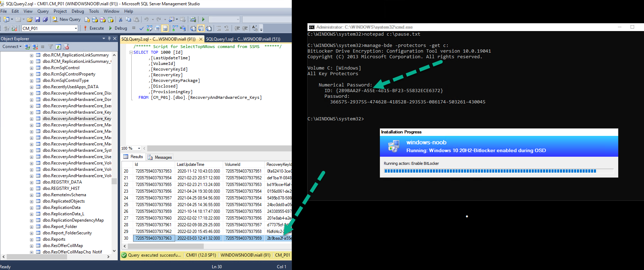The image size is (644, 270).
Task: Cut selection using the scissors icon
Action: (120, 19)
